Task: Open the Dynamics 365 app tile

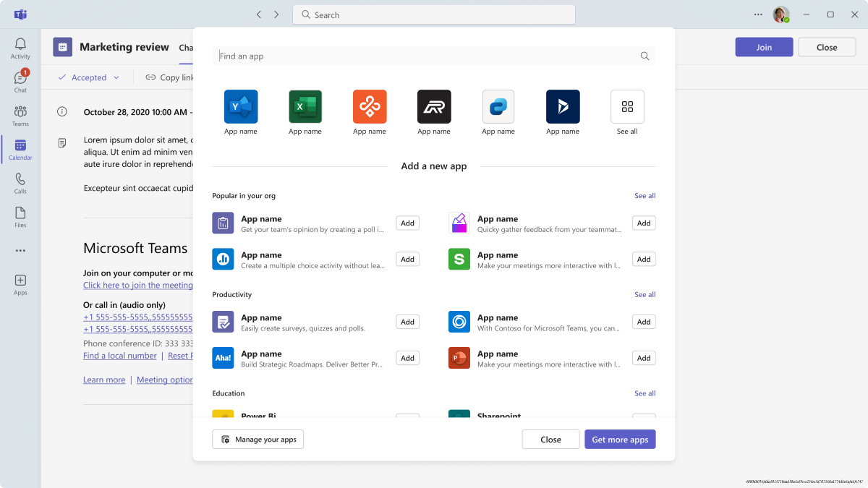Action: tap(563, 107)
